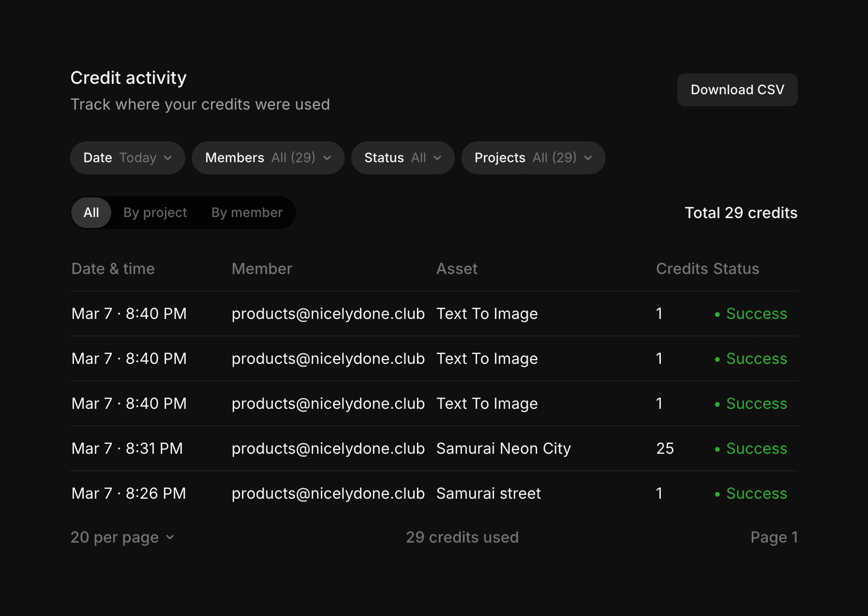Open the Date Today filter dropdown

[127, 158]
